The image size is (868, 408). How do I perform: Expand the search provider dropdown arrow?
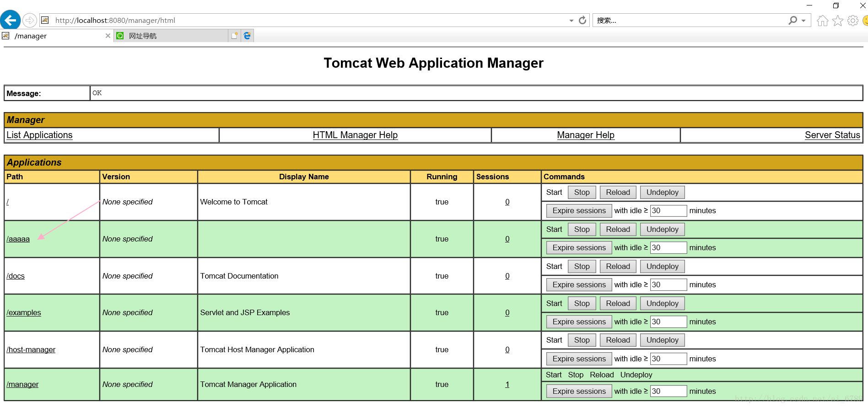(x=803, y=21)
